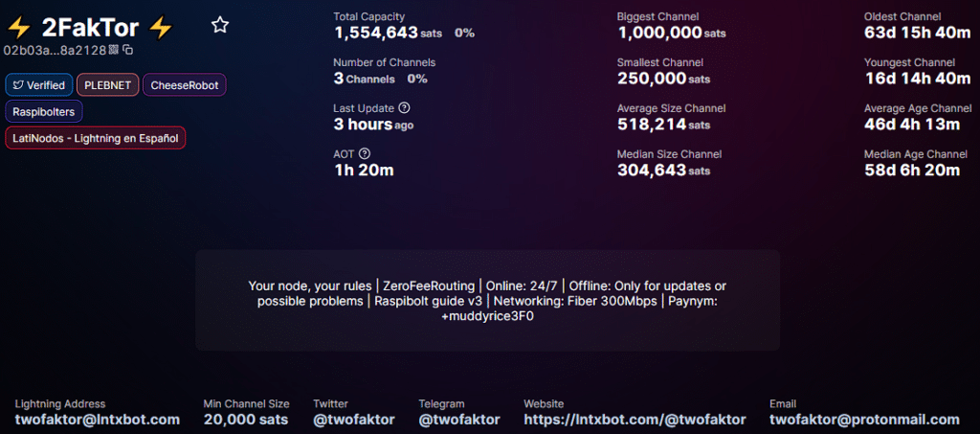The image size is (980, 434).
Task: Open the PLEBNET tag
Action: (106, 85)
